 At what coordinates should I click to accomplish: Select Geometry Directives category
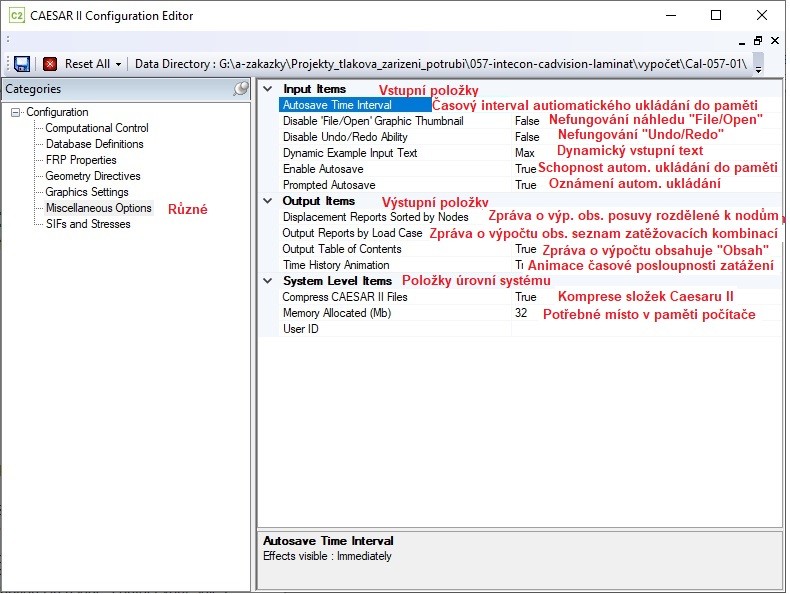coord(93,176)
